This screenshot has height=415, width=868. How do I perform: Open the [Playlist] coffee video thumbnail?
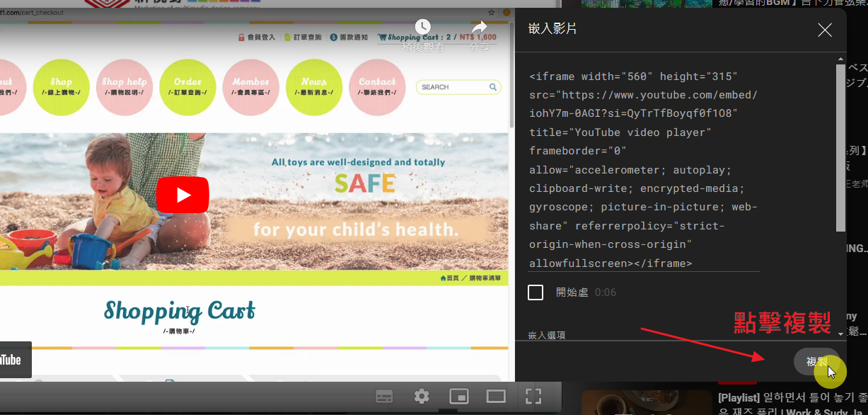(647, 402)
